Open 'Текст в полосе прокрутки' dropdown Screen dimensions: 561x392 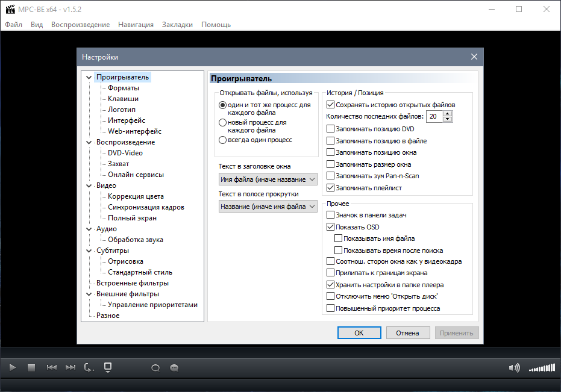(268, 207)
